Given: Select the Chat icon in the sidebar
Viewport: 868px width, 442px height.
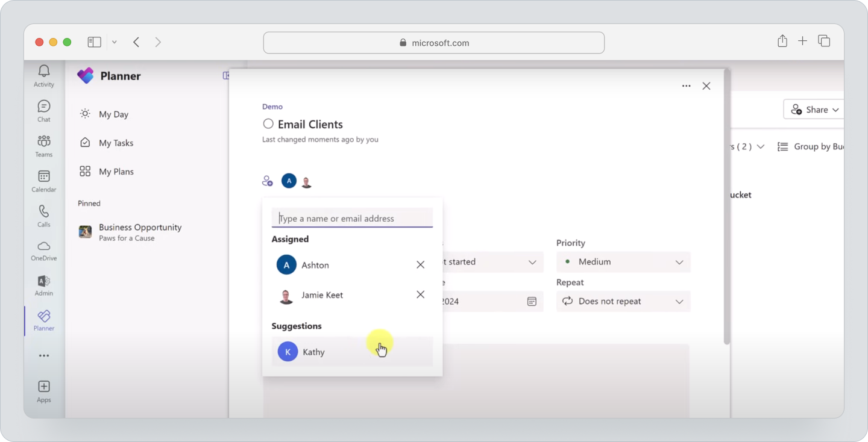Looking at the screenshot, I should tap(43, 110).
